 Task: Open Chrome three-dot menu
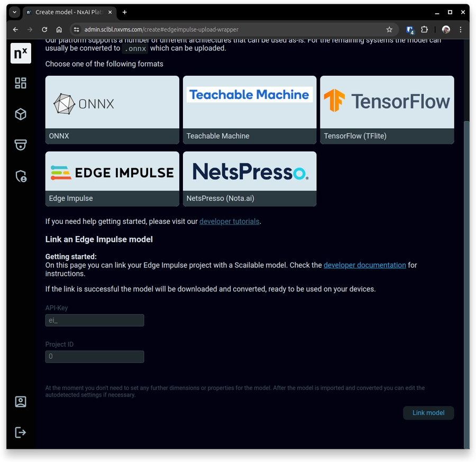click(x=461, y=30)
